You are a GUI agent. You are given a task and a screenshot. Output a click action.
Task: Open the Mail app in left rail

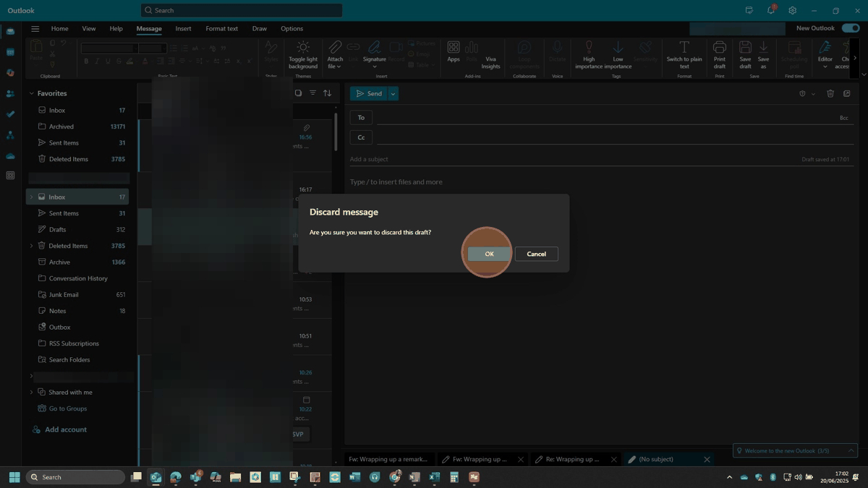10,32
